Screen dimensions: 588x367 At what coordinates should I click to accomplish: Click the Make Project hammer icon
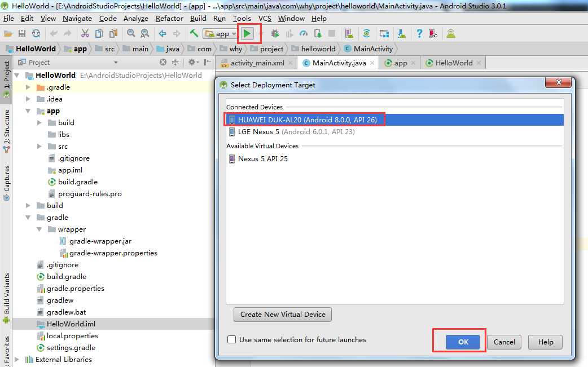(194, 34)
